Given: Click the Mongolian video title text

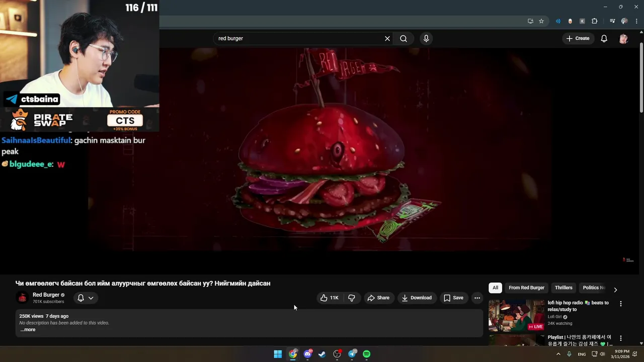Looking at the screenshot, I should pyautogui.click(x=143, y=284).
